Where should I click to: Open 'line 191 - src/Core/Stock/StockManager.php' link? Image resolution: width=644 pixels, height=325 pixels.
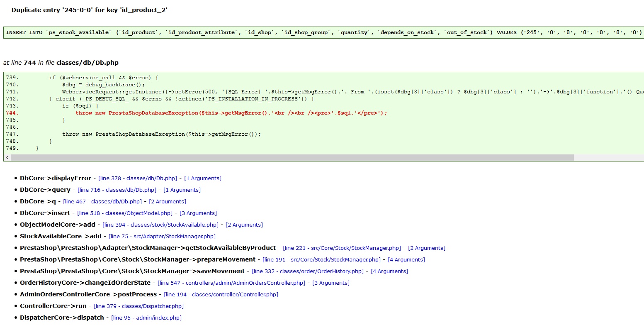(321, 259)
